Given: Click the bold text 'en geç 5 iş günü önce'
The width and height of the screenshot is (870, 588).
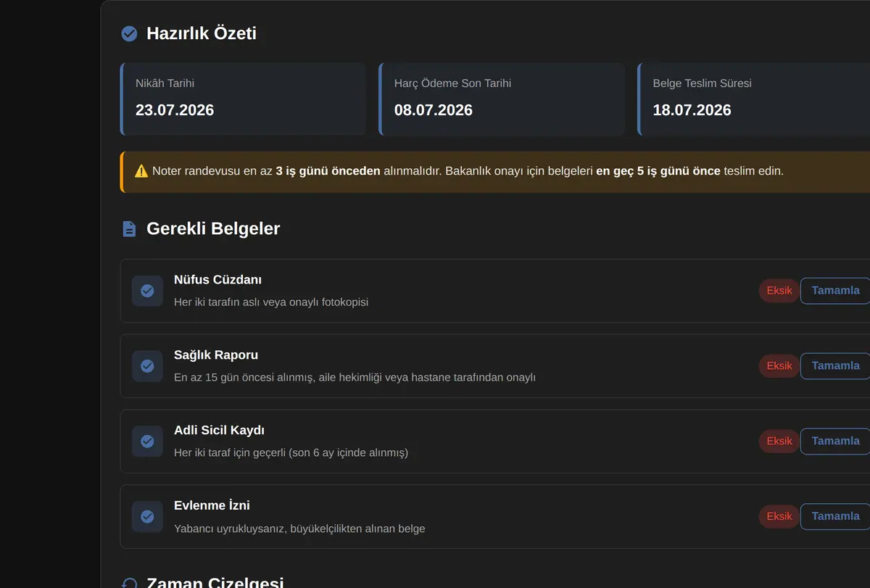Looking at the screenshot, I should (658, 172).
